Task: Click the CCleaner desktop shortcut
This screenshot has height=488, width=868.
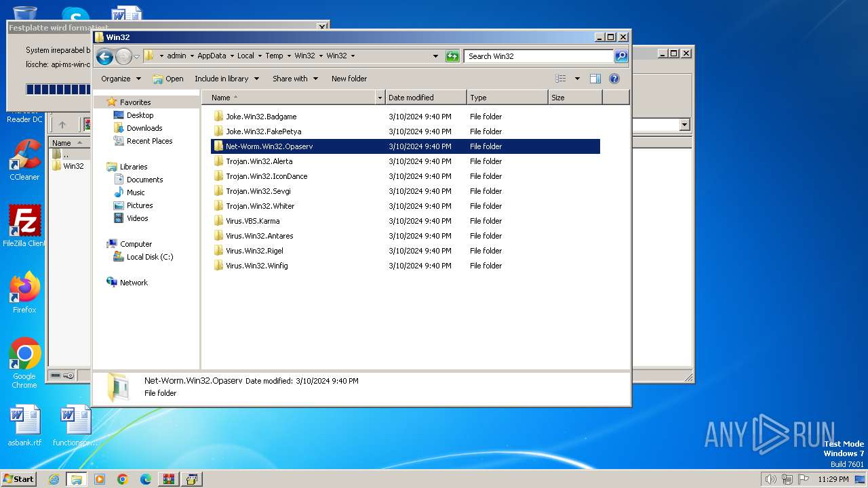Action: coord(24,160)
